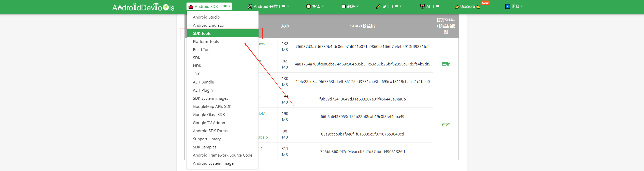Choose SDK Tools in the dropdown

pyautogui.click(x=223, y=33)
